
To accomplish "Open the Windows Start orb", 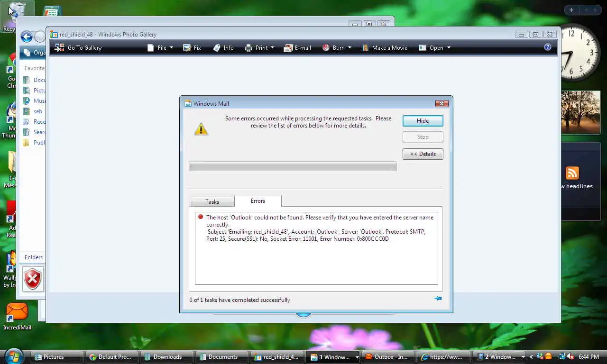I will (x=14, y=356).
